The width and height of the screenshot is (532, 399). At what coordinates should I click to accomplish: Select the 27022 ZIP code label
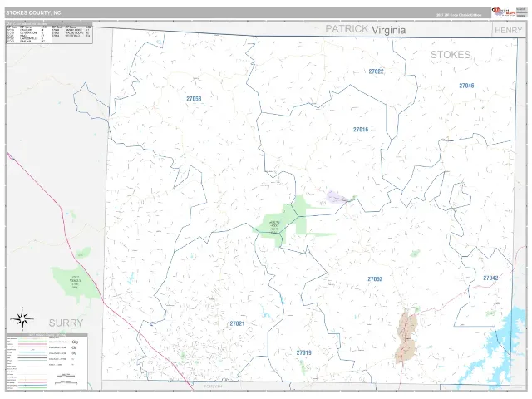click(376, 71)
